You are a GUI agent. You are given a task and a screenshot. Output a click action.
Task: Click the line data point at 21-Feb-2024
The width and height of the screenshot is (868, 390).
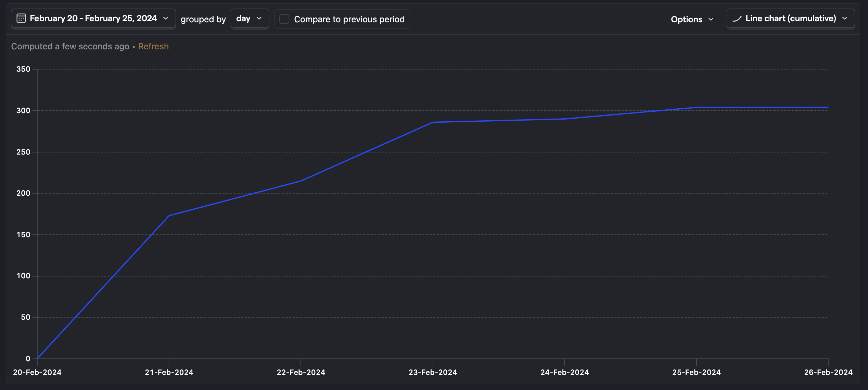(x=169, y=216)
